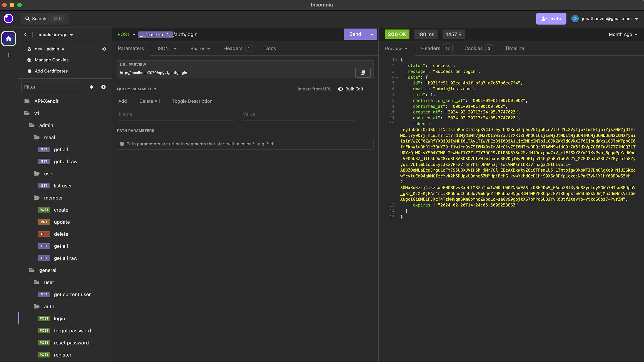Click the Import from URL link
Image resolution: width=644 pixels, height=362 pixels.
[314, 89]
